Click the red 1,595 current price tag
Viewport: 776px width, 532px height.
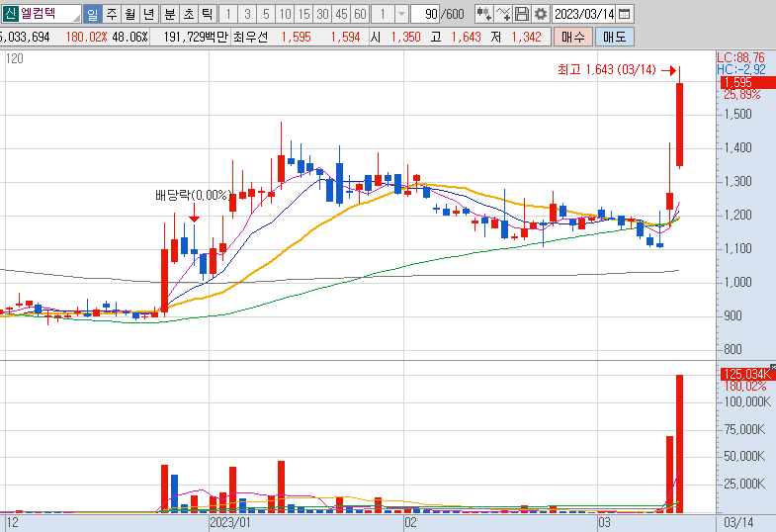click(747, 82)
